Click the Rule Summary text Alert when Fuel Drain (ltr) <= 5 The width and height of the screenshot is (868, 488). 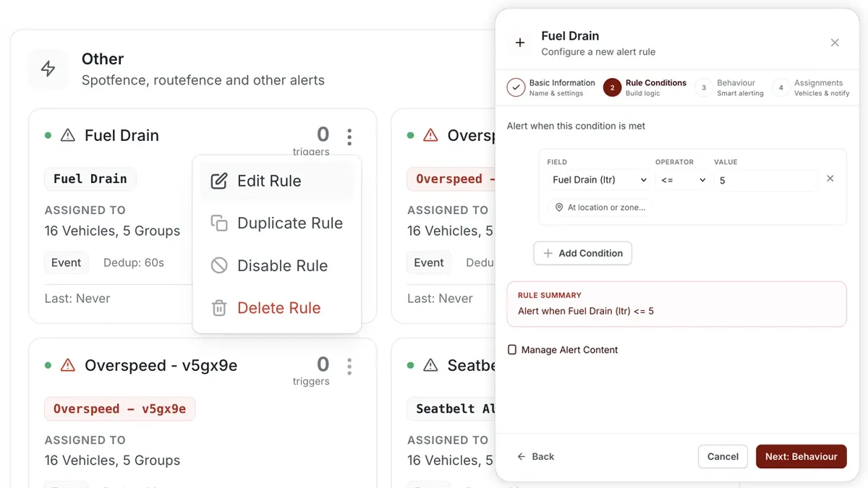coord(586,312)
